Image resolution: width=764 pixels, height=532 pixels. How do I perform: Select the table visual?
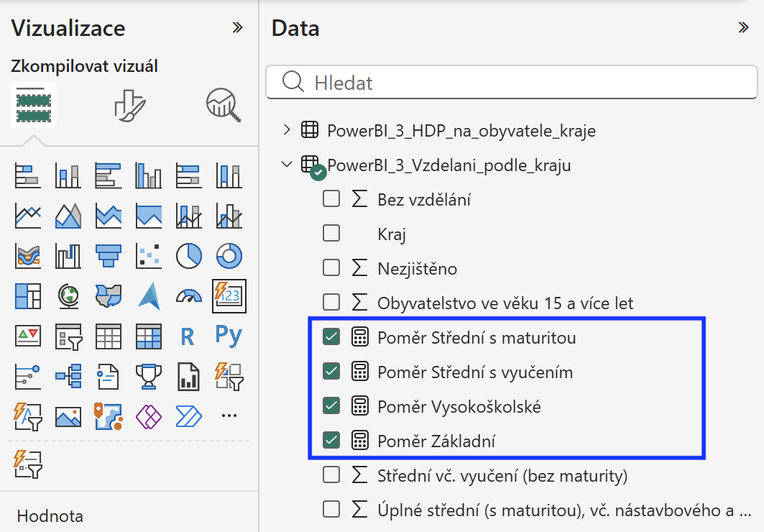click(x=109, y=336)
